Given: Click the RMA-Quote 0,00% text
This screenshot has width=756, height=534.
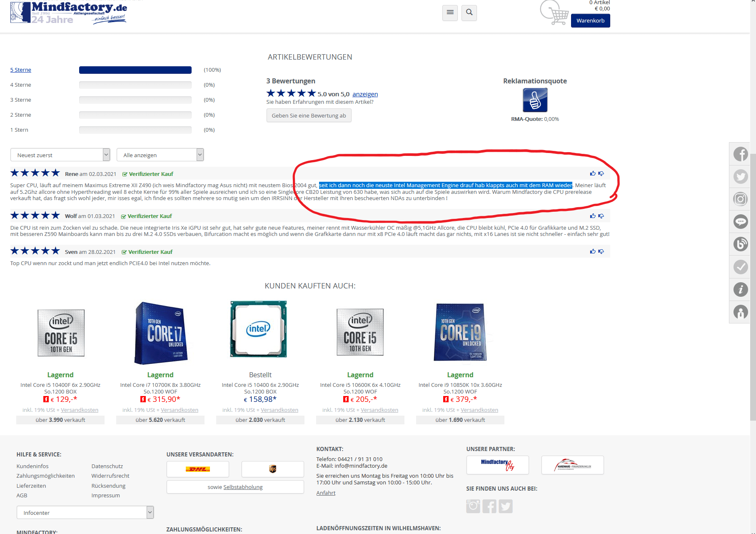Looking at the screenshot, I should click(535, 119).
